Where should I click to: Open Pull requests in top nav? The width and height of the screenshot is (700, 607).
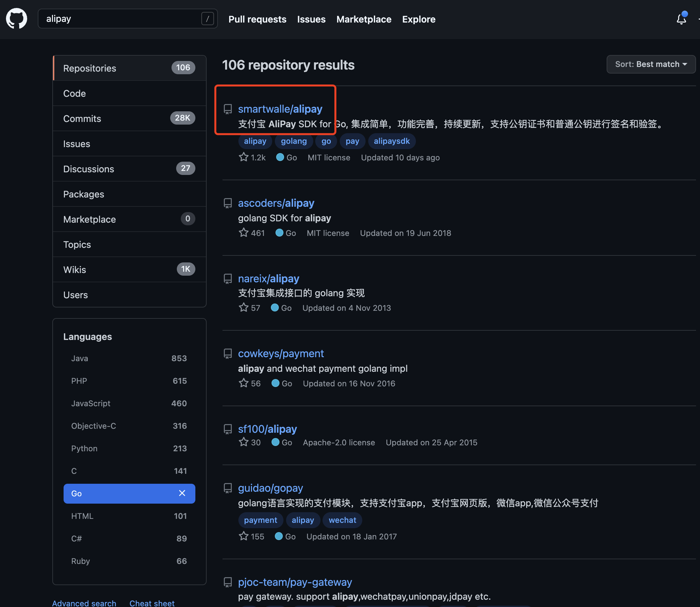coord(257,19)
